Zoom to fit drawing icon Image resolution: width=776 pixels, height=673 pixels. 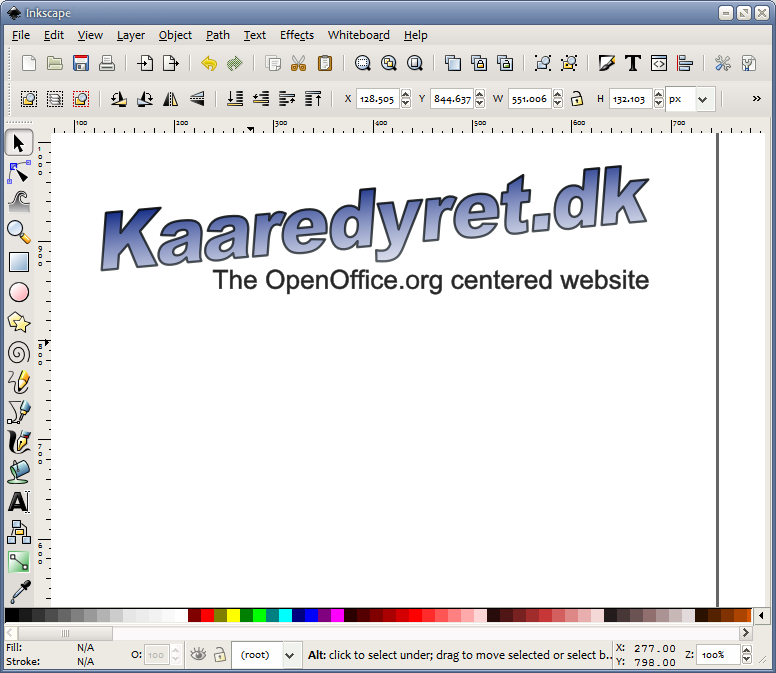tap(389, 63)
